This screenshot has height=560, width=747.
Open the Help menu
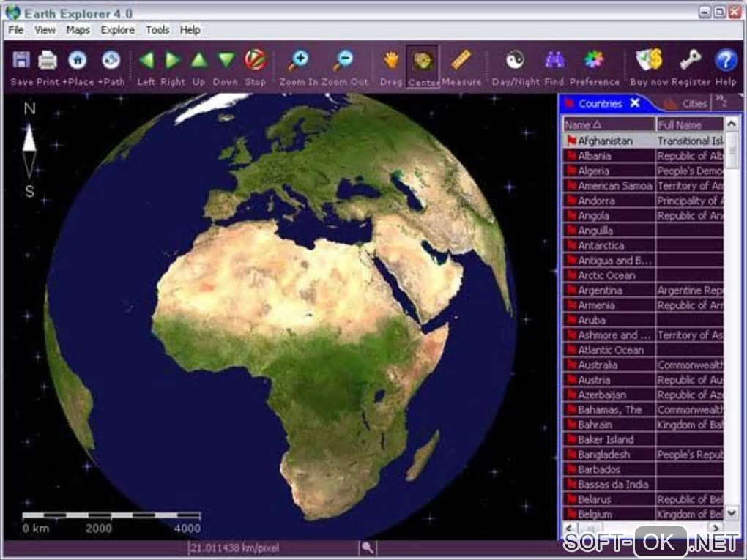pyautogui.click(x=190, y=30)
